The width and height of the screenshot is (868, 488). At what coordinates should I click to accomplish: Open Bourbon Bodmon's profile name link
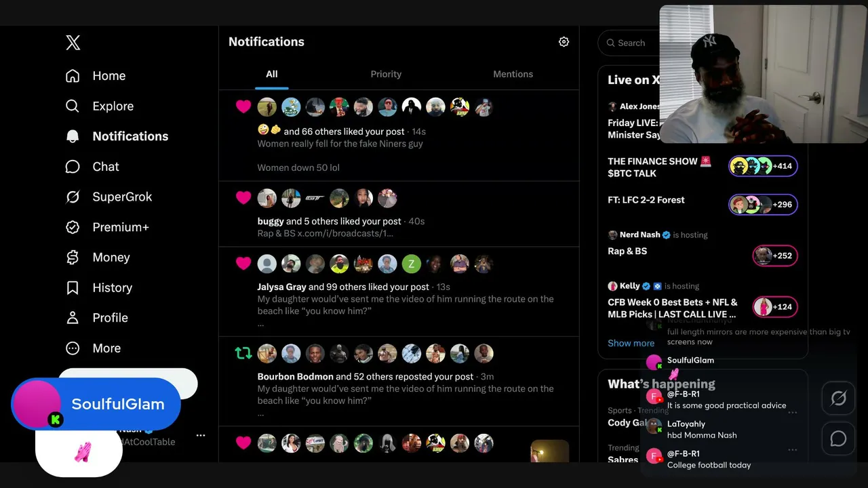click(296, 376)
